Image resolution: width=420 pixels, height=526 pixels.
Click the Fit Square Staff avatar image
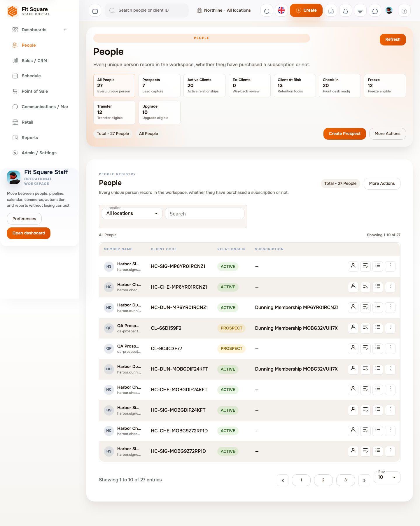[x=14, y=177]
